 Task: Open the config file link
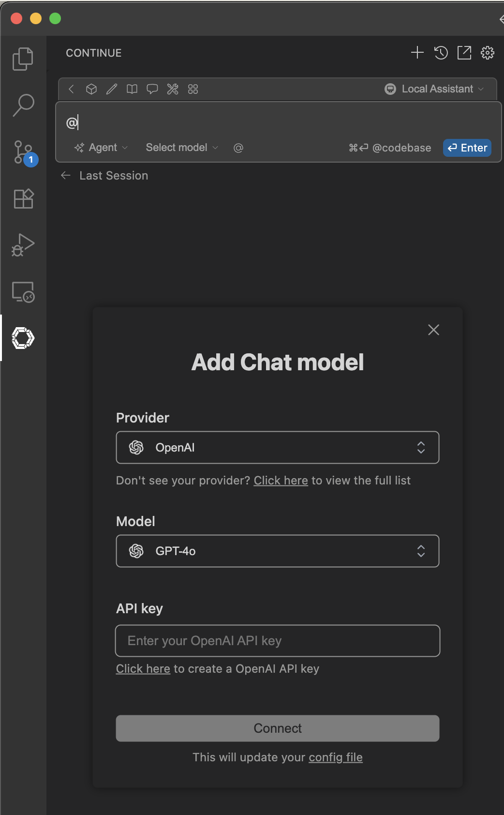tap(336, 757)
